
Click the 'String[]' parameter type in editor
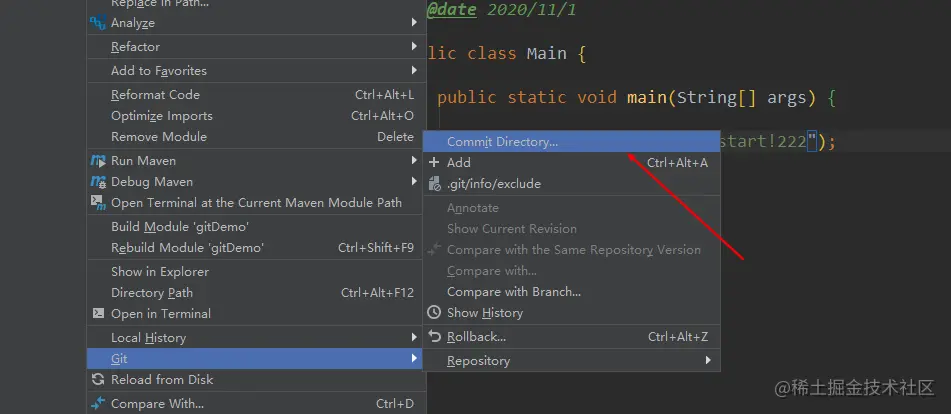pos(717,98)
